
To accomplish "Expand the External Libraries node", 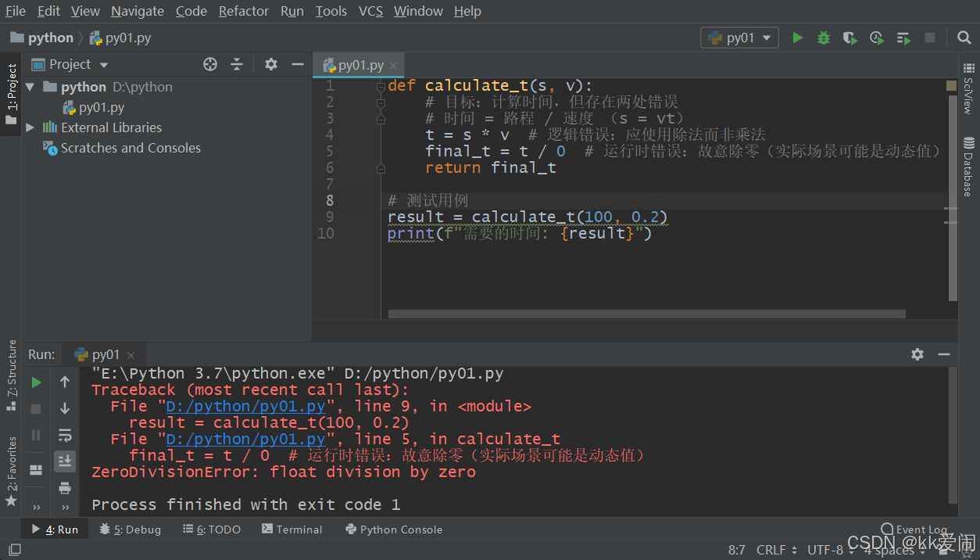I will tap(30, 127).
